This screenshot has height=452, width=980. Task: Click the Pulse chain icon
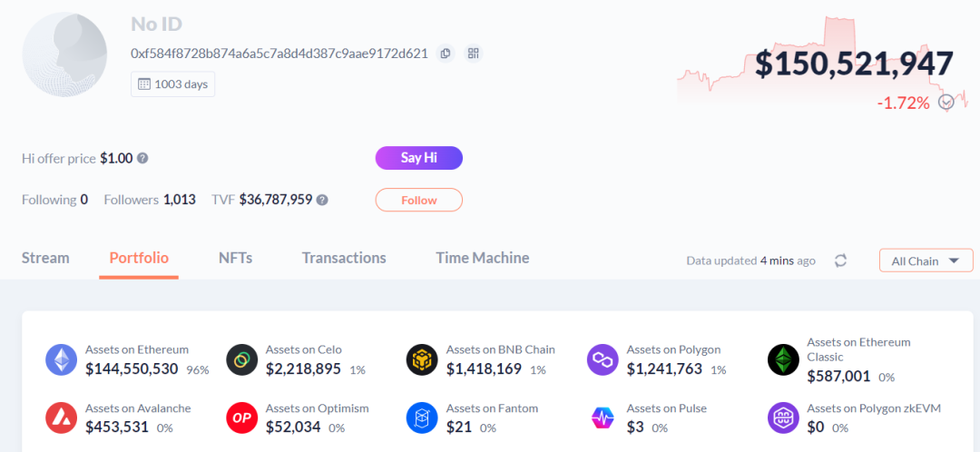tap(603, 418)
